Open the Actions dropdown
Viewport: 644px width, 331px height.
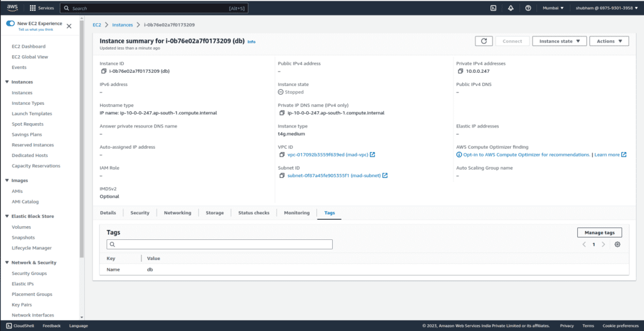(x=609, y=41)
